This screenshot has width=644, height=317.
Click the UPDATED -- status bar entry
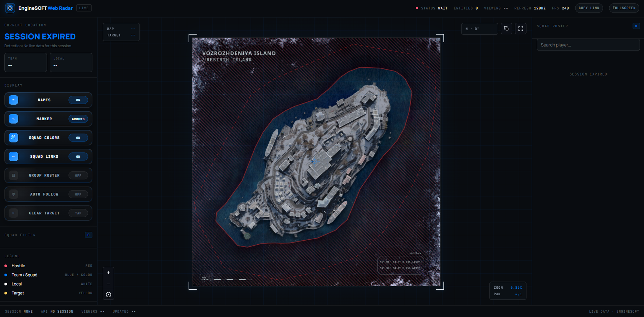click(124, 312)
